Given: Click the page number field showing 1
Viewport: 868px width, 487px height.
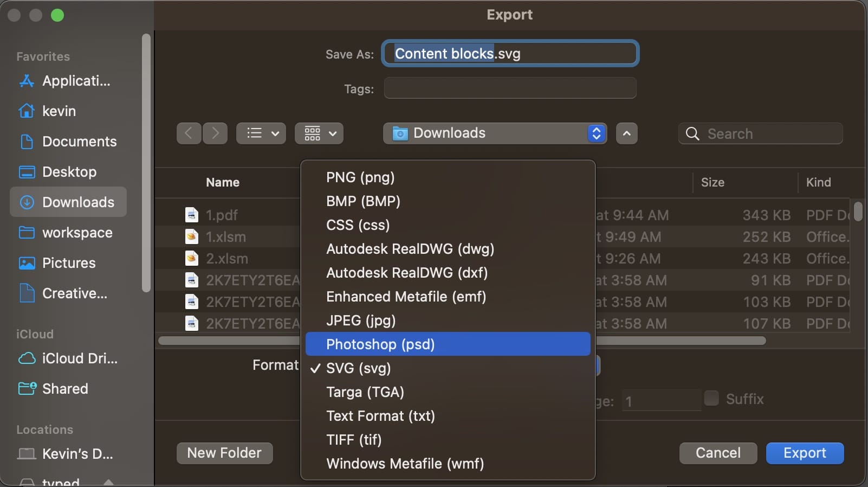Looking at the screenshot, I should coord(662,401).
